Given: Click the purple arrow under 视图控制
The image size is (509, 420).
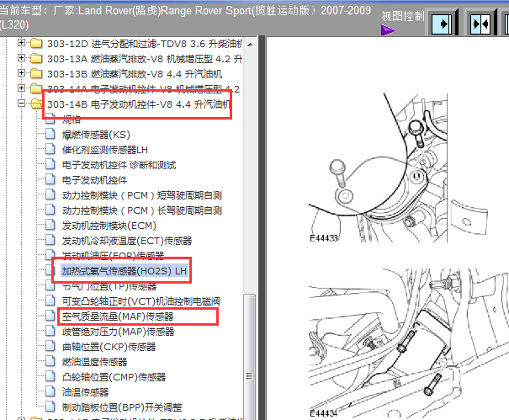Looking at the screenshot, I should (389, 30).
